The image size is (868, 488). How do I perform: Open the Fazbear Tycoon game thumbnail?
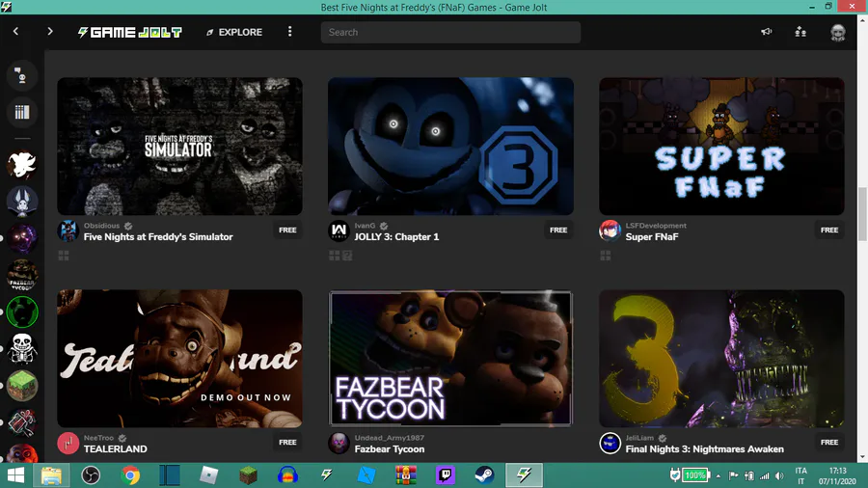pyautogui.click(x=450, y=359)
